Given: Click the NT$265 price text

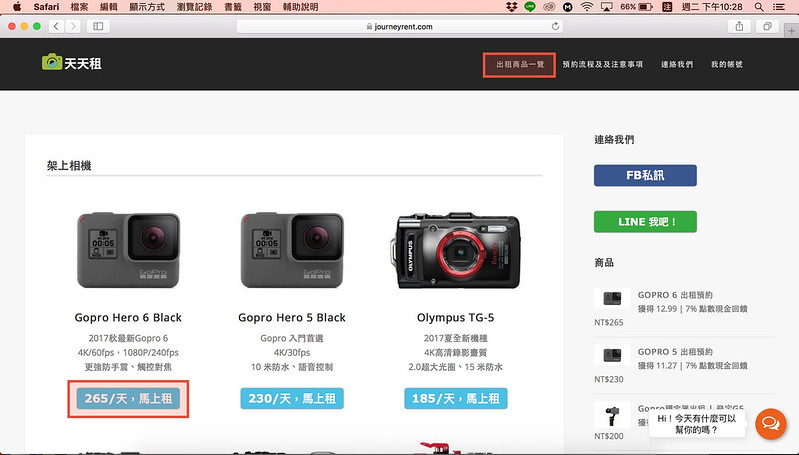Looking at the screenshot, I should (608, 323).
